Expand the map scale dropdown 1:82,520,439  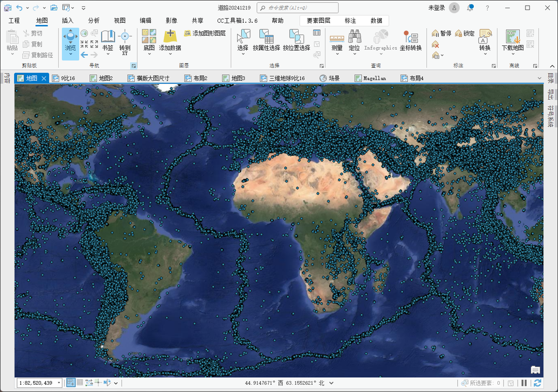tap(59, 383)
